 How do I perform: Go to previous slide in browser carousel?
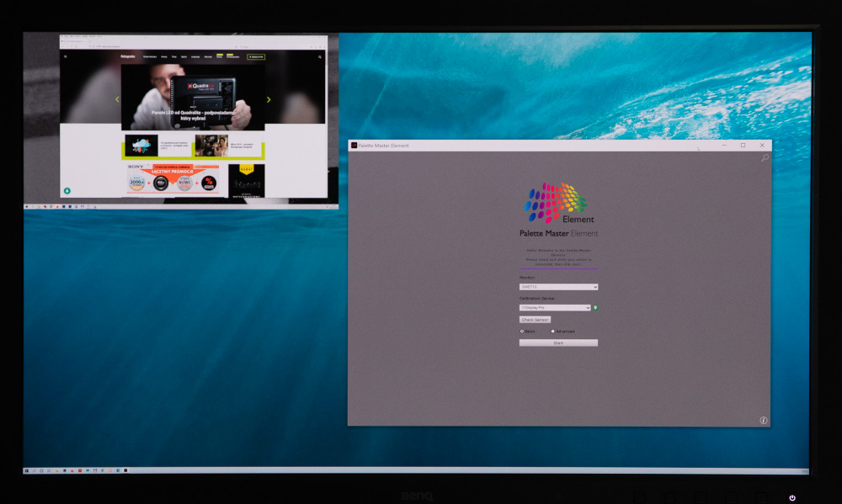coord(117,99)
